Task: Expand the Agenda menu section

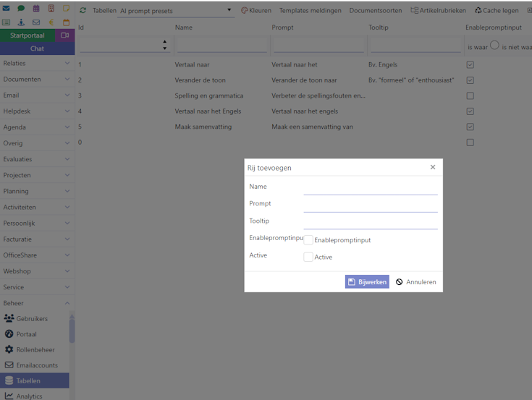Action: point(37,127)
